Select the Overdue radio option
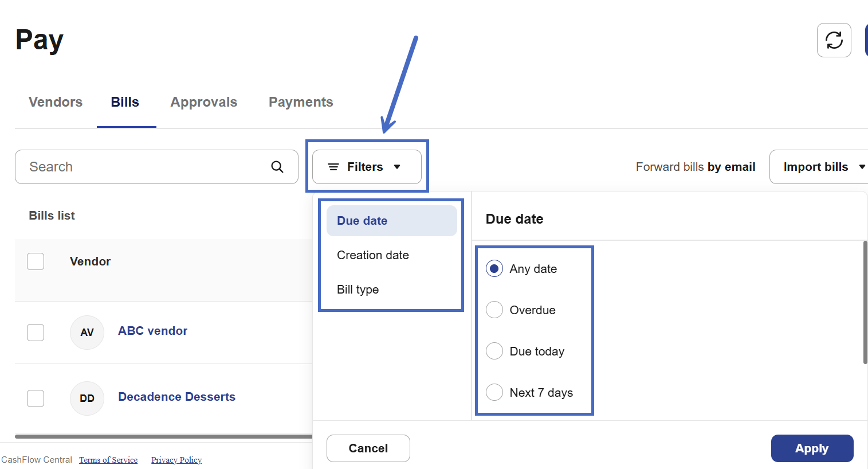Image resolution: width=868 pixels, height=469 pixels. point(494,310)
